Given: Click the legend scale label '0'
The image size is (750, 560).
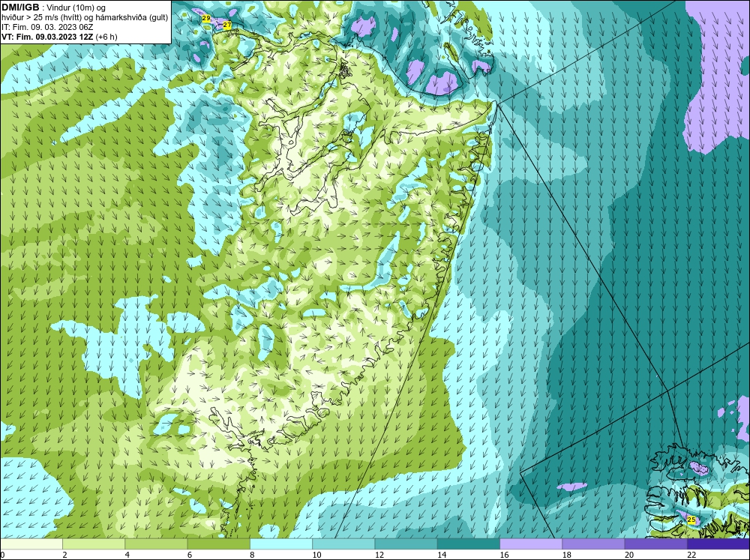Looking at the screenshot, I should pos(2,555).
